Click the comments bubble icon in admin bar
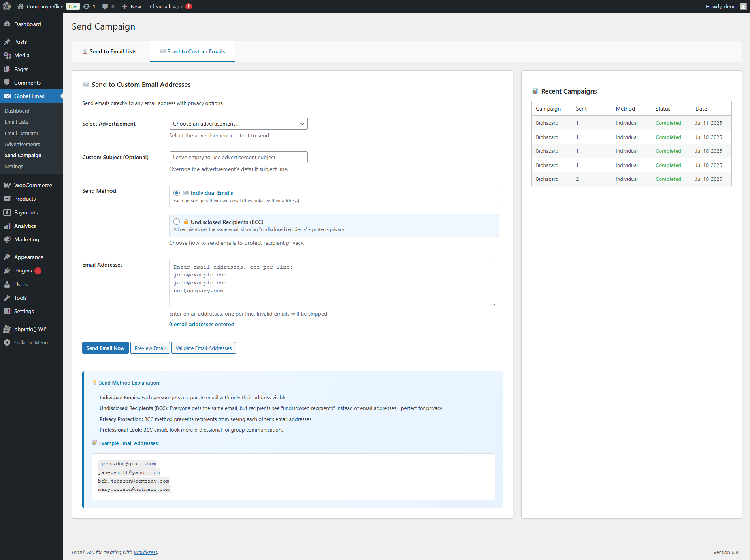 pos(105,6)
